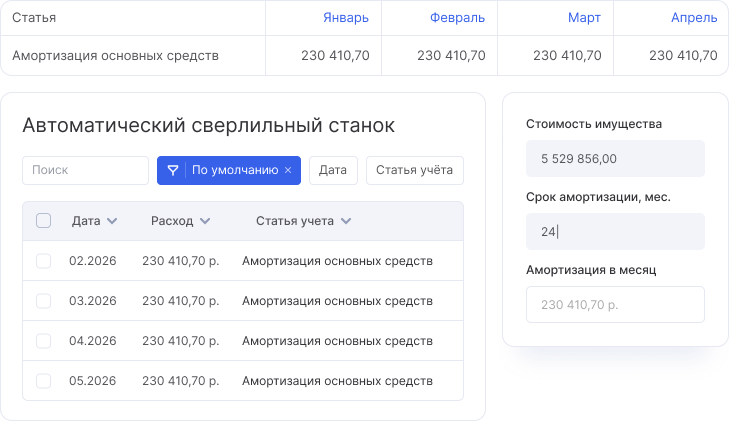This screenshot has width=753, height=446.
Task: Sort by Дата column chevron
Action: (x=112, y=221)
